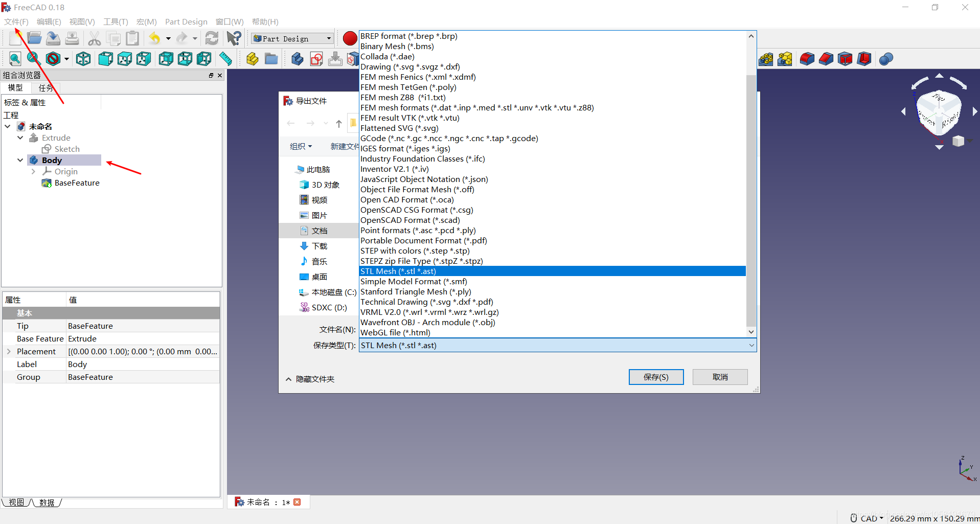This screenshot has height=524, width=980.
Task: Select Wavefront OBJ - Arch module format
Action: (552, 322)
